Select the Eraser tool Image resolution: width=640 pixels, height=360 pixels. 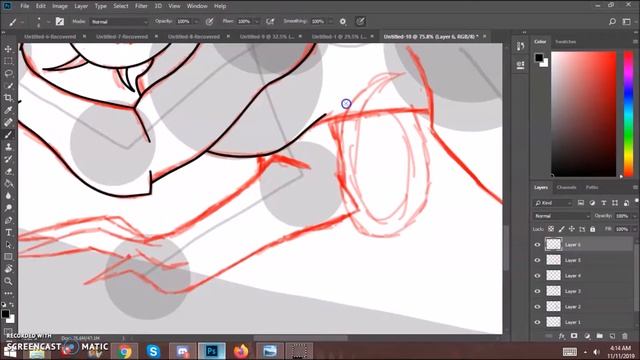pyautogui.click(x=8, y=171)
